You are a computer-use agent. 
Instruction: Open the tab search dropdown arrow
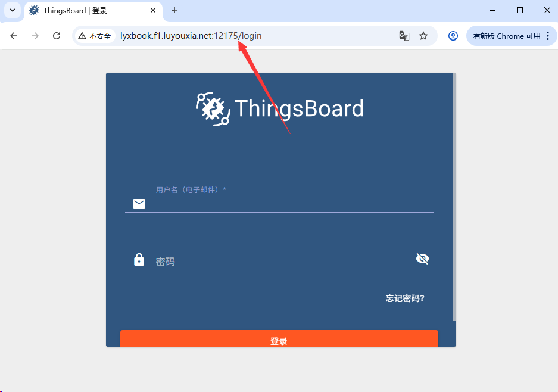(x=12, y=10)
